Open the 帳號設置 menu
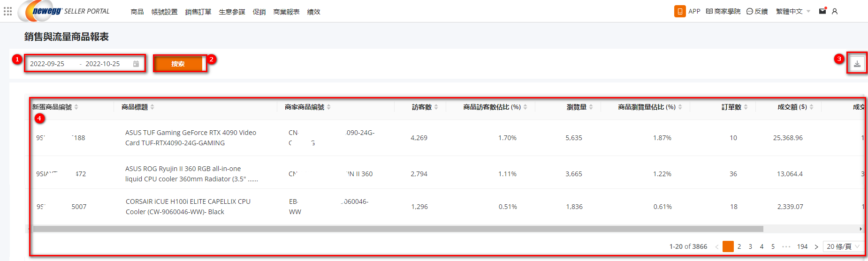Viewport: 868px width, 261px height. tap(164, 12)
